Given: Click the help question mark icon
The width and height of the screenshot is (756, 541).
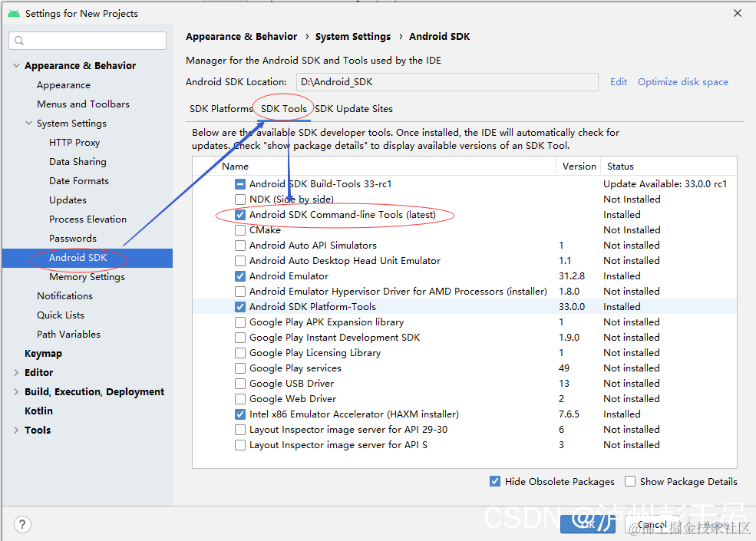Looking at the screenshot, I should click(23, 524).
